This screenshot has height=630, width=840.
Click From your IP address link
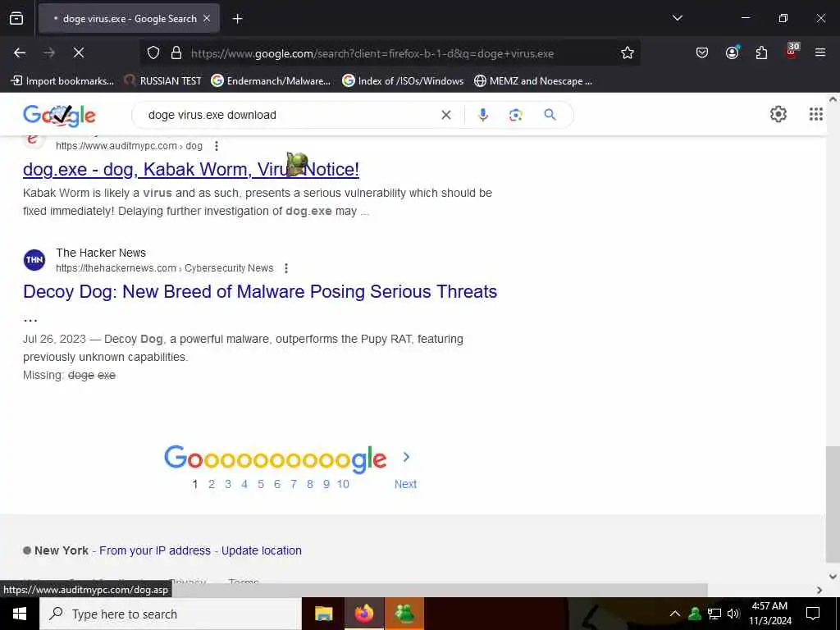pos(155,550)
